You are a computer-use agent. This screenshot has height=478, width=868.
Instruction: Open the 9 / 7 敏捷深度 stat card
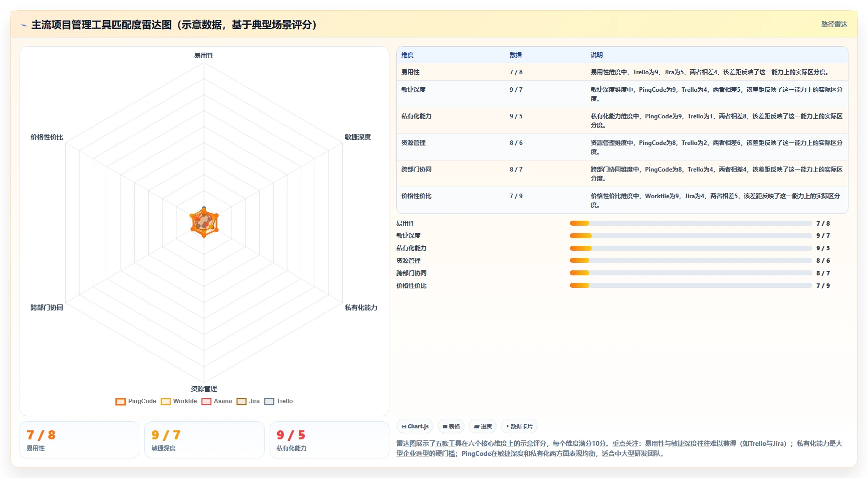tap(204, 440)
